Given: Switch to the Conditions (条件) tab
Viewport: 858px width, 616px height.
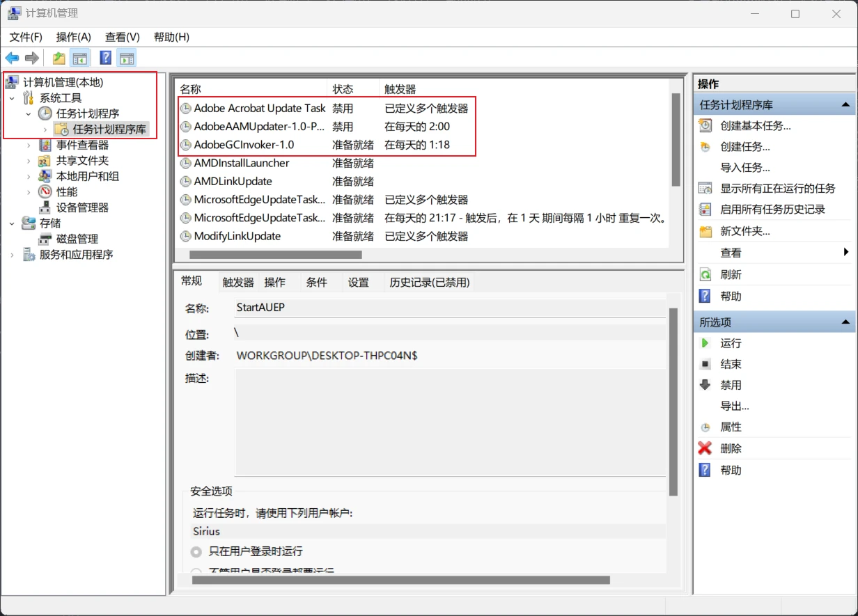Looking at the screenshot, I should [x=316, y=282].
